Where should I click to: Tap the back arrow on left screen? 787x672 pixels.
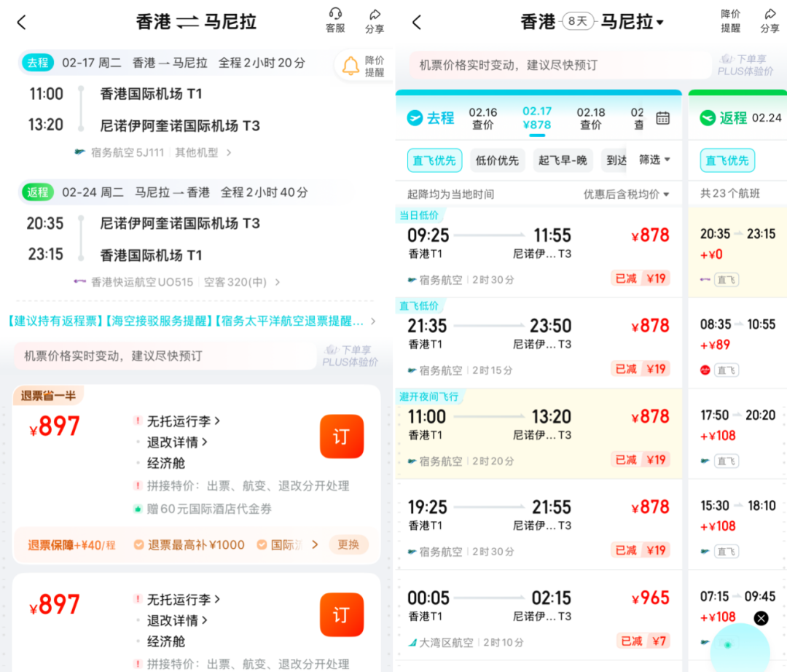tap(21, 22)
